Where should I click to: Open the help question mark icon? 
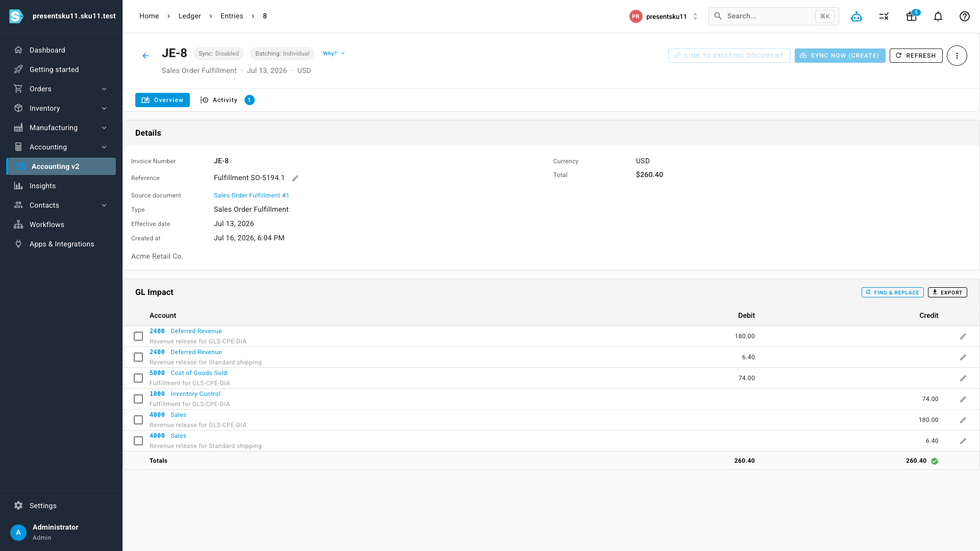965,16
